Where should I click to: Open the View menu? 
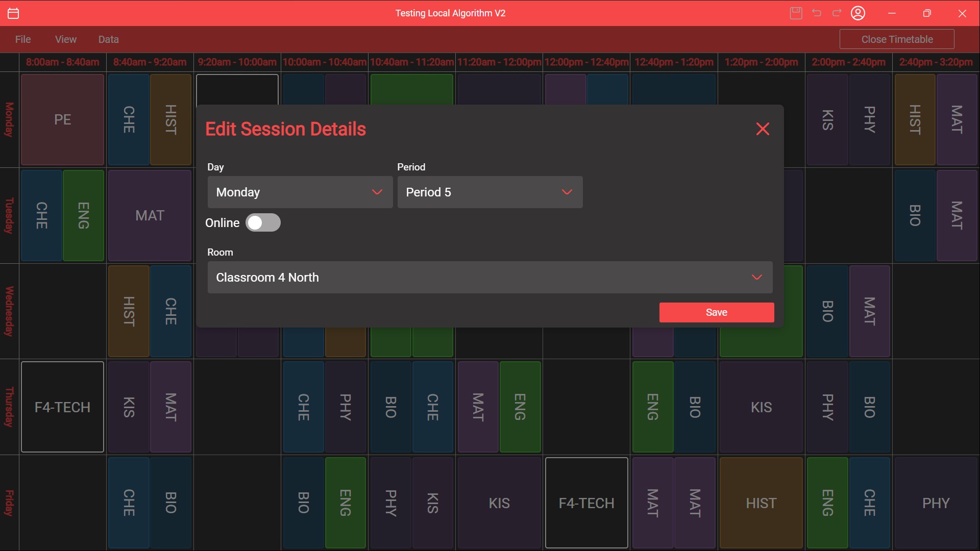[x=66, y=39]
